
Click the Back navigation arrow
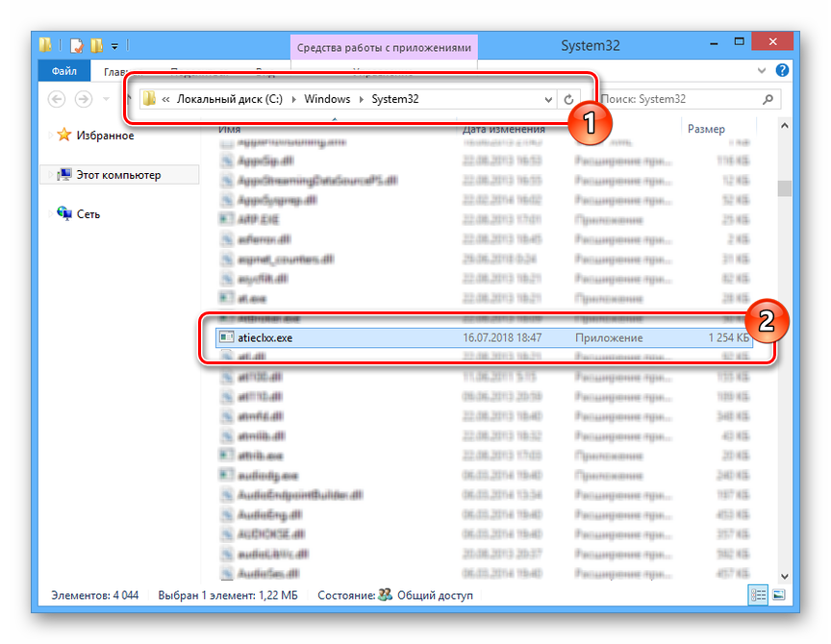tap(57, 99)
